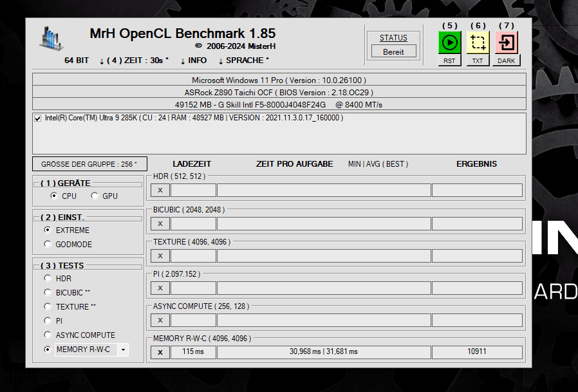Click the green play benchmark icon
This screenshot has width=578, height=392.
point(449,42)
